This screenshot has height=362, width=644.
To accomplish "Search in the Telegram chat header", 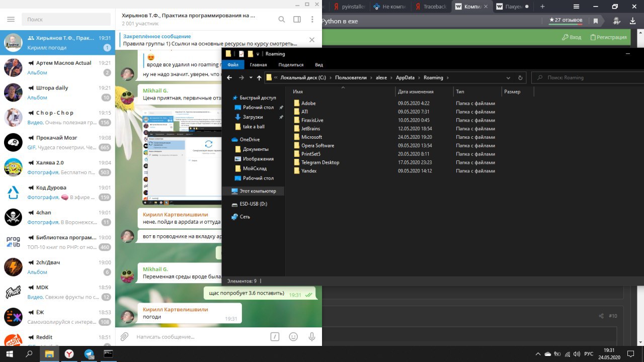I will (x=282, y=19).
